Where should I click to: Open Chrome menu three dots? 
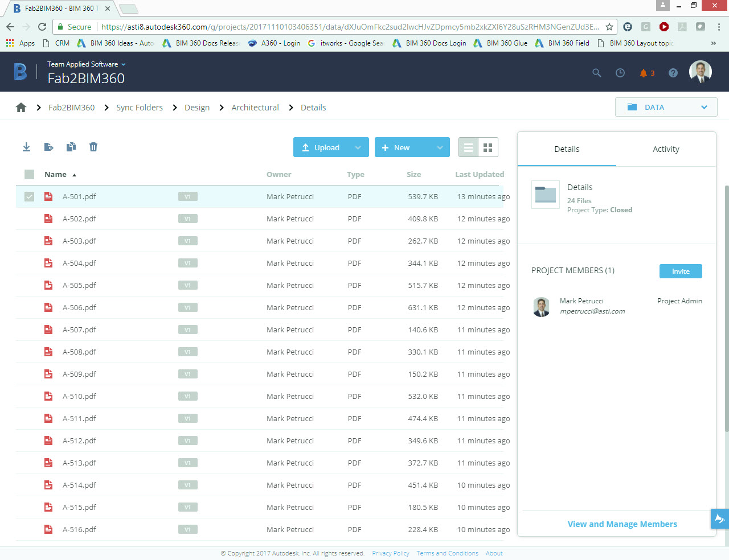pos(719,27)
